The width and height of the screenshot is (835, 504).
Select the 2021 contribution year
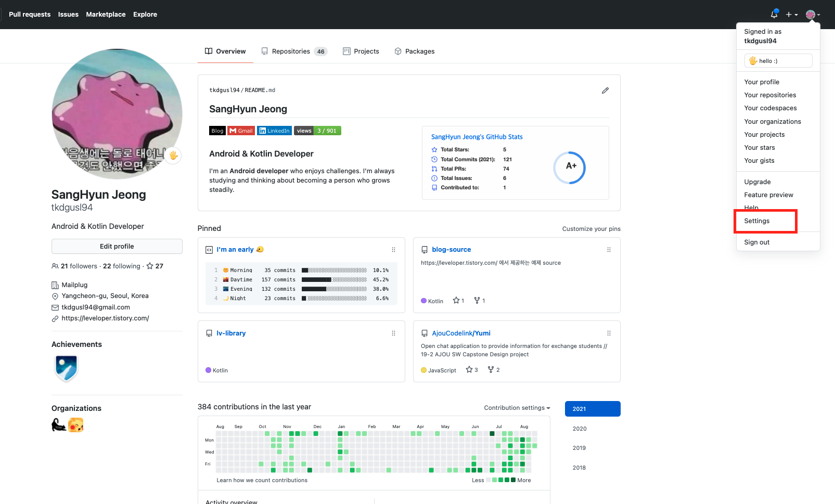pyautogui.click(x=593, y=409)
